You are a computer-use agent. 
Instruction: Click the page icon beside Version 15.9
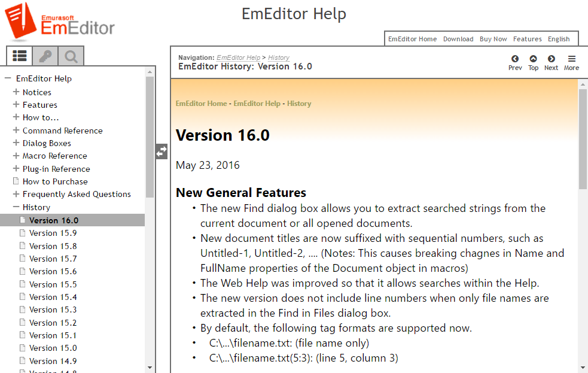click(23, 233)
